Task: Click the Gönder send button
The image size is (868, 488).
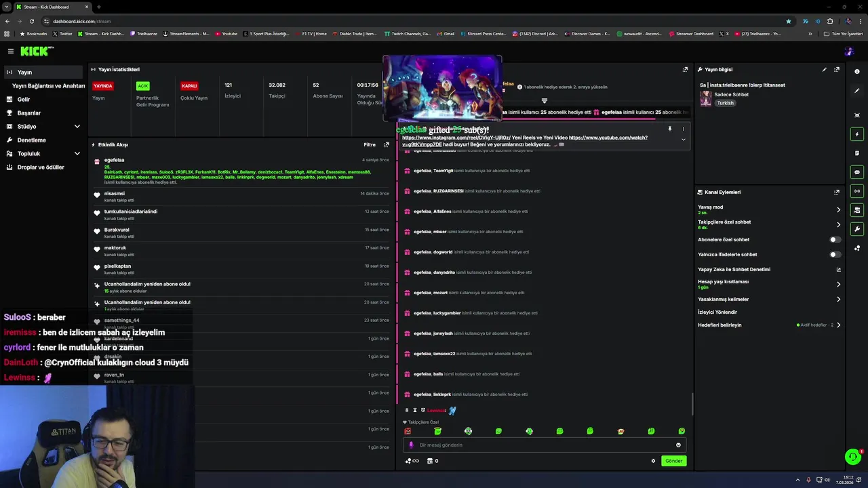Action: click(673, 461)
